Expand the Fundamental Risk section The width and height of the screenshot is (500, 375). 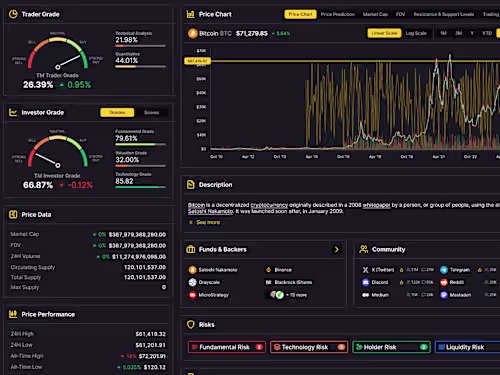point(227,347)
